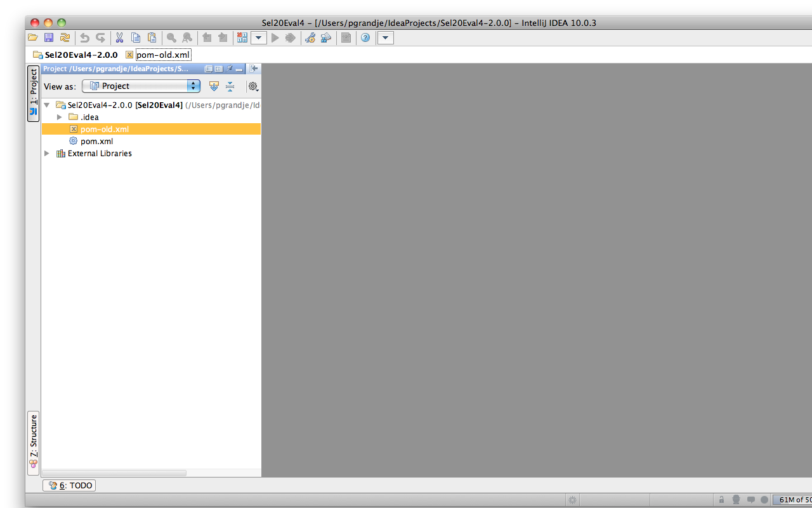
Task: Select the External Libraries row
Action: pyautogui.click(x=151, y=153)
